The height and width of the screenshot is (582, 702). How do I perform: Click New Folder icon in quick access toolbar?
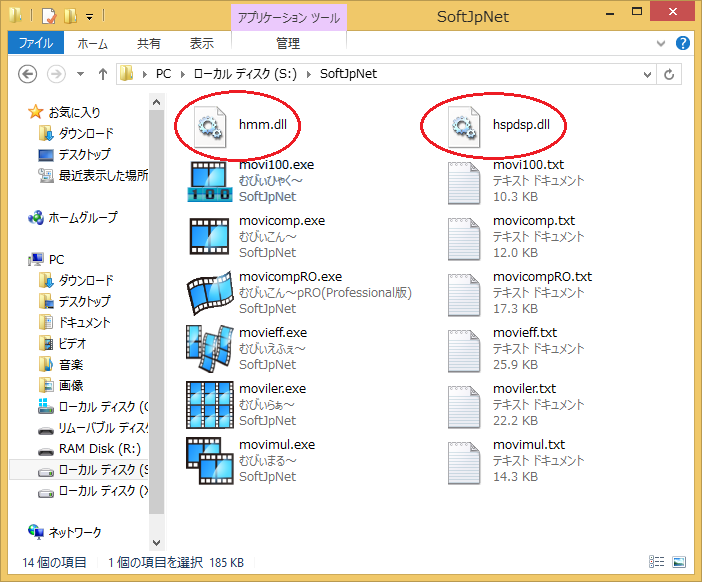click(70, 16)
